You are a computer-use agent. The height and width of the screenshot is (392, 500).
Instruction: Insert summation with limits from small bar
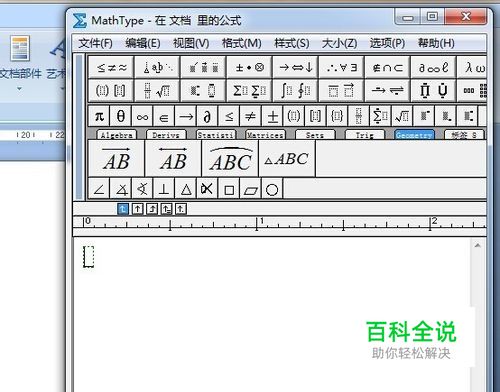[381, 116]
